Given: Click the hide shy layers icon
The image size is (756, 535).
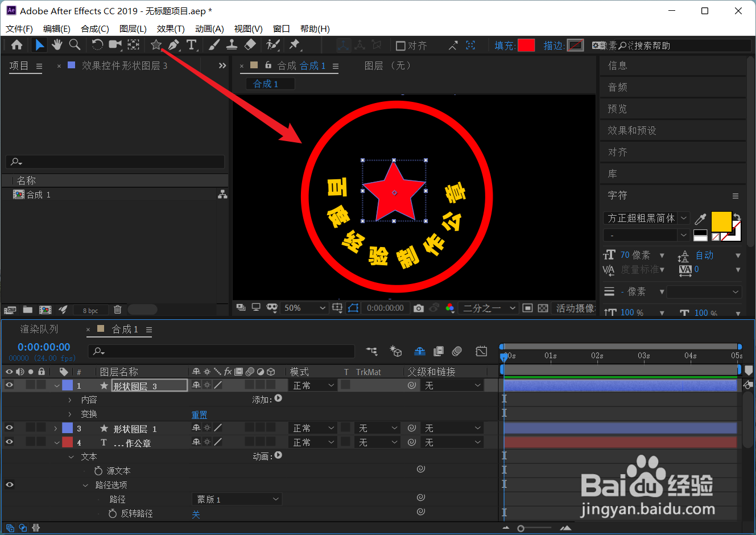Looking at the screenshot, I should [420, 352].
